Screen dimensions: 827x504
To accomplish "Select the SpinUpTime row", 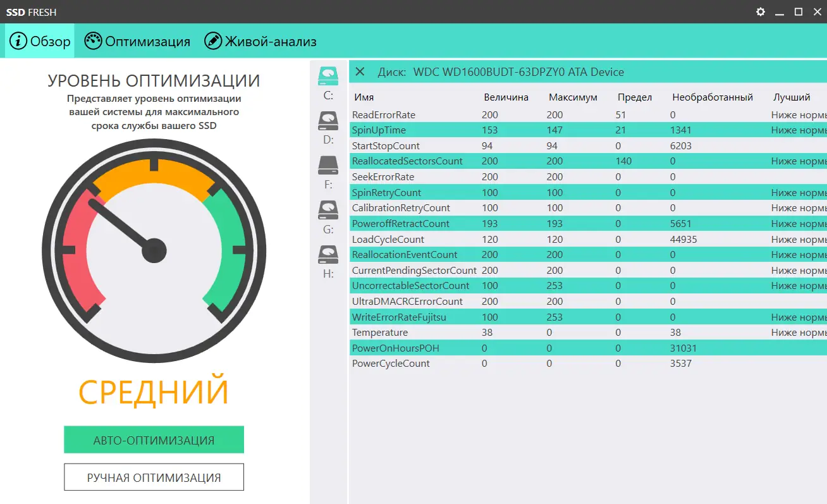I will click(x=588, y=130).
